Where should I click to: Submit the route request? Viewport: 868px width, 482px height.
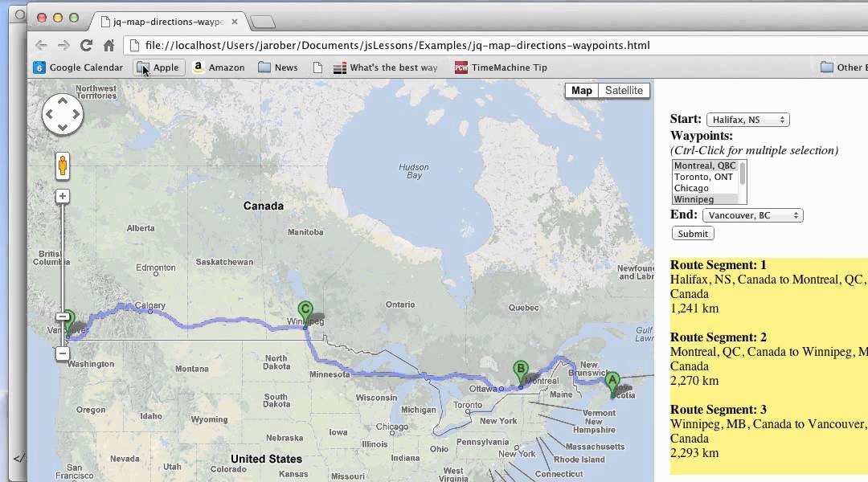coord(693,234)
